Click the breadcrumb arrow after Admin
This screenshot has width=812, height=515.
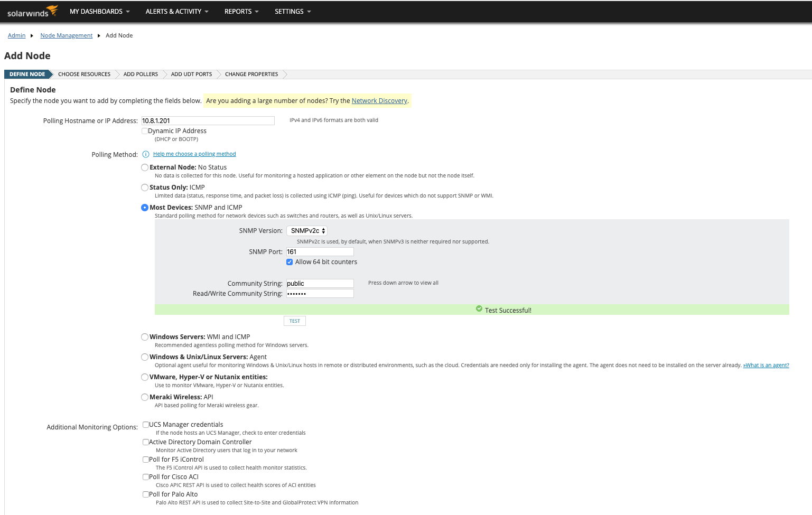pos(32,36)
